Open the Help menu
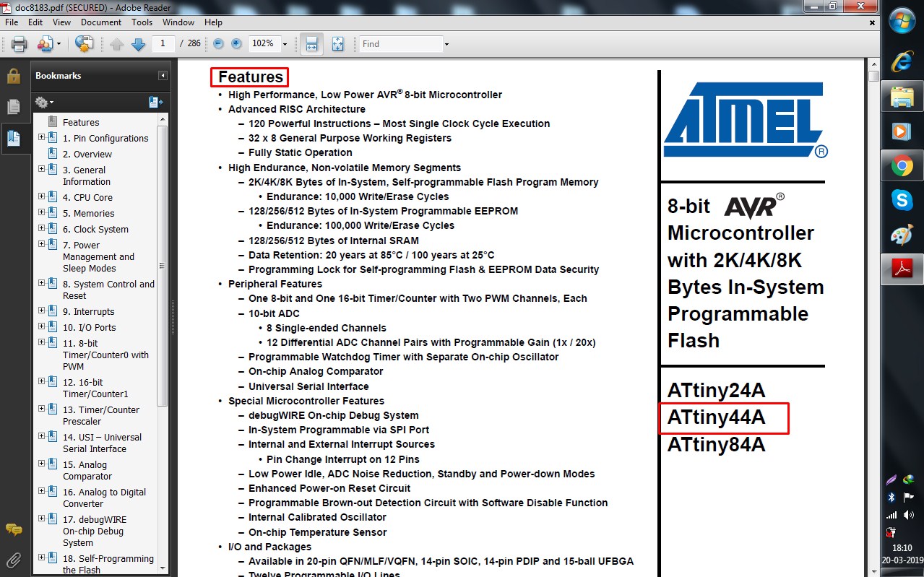This screenshot has height=577, width=924. coord(213,22)
